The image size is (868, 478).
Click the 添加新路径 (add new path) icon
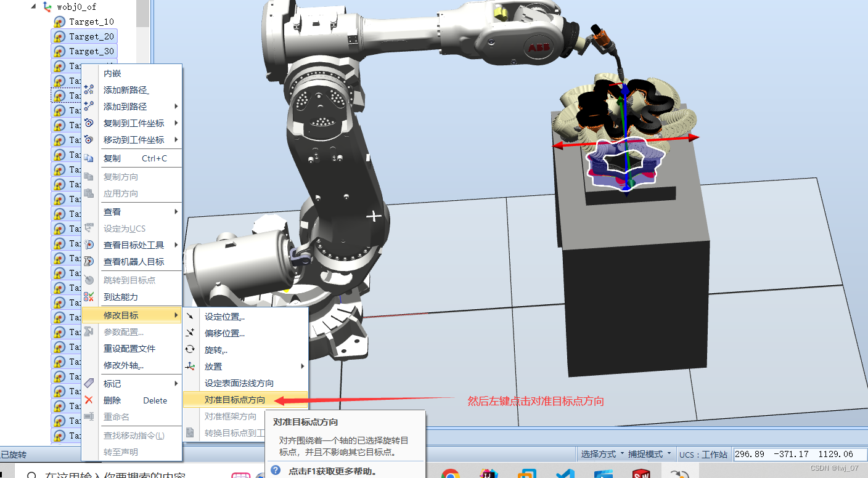click(x=89, y=90)
